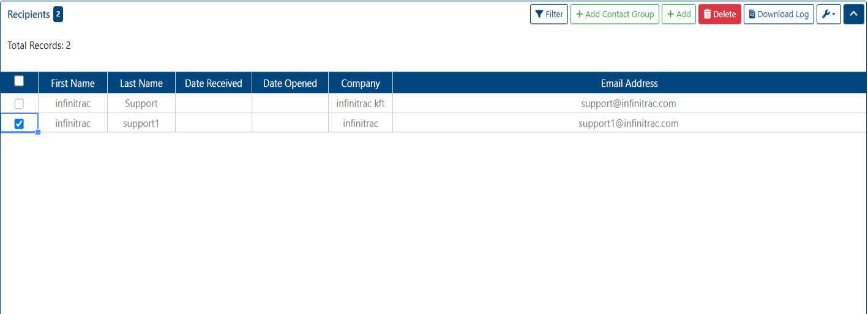Click the green Add button
868x314 pixels.
click(x=679, y=14)
